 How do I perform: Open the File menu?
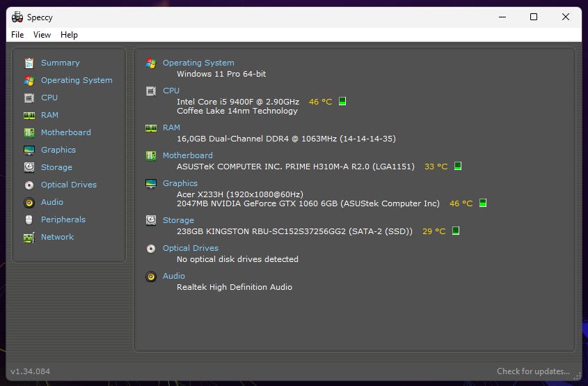click(17, 35)
